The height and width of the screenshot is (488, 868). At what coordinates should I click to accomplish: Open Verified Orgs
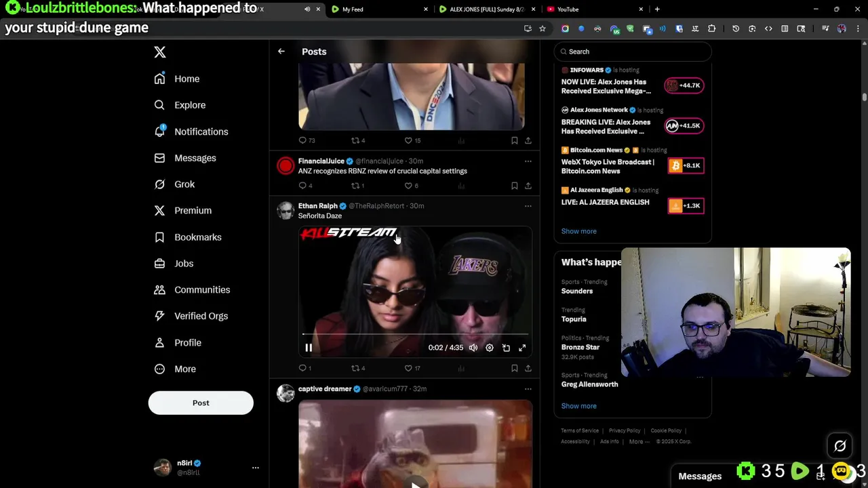(191, 316)
